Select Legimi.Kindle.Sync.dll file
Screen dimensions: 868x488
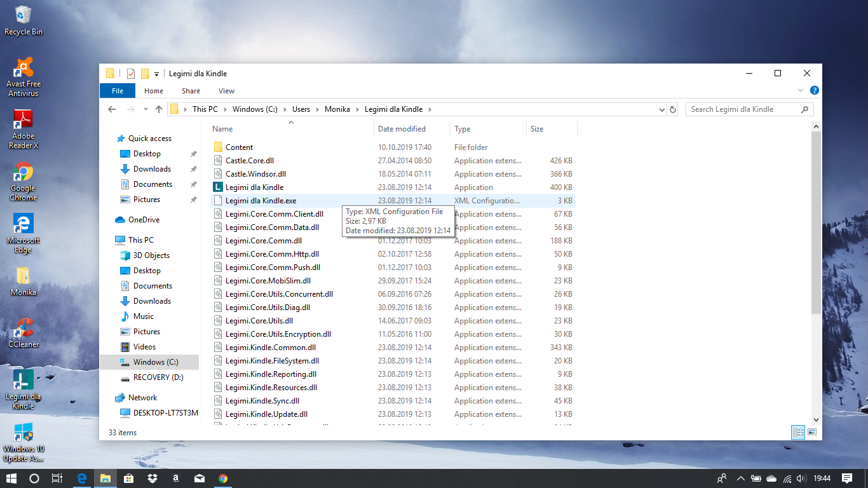262,401
